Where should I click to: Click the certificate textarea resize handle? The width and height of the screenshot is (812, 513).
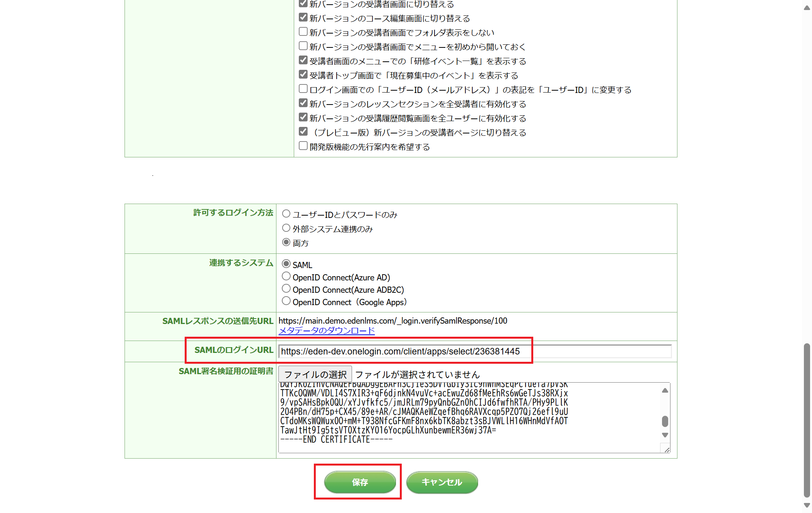click(x=667, y=450)
